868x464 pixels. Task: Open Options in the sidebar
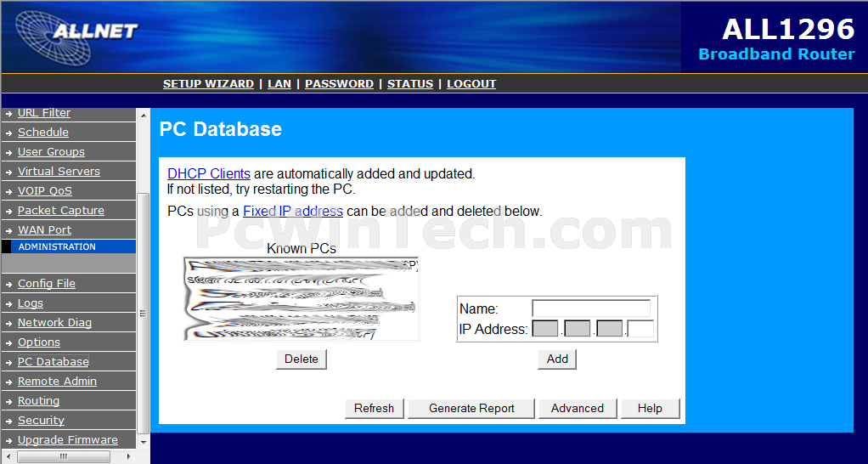pyautogui.click(x=39, y=342)
